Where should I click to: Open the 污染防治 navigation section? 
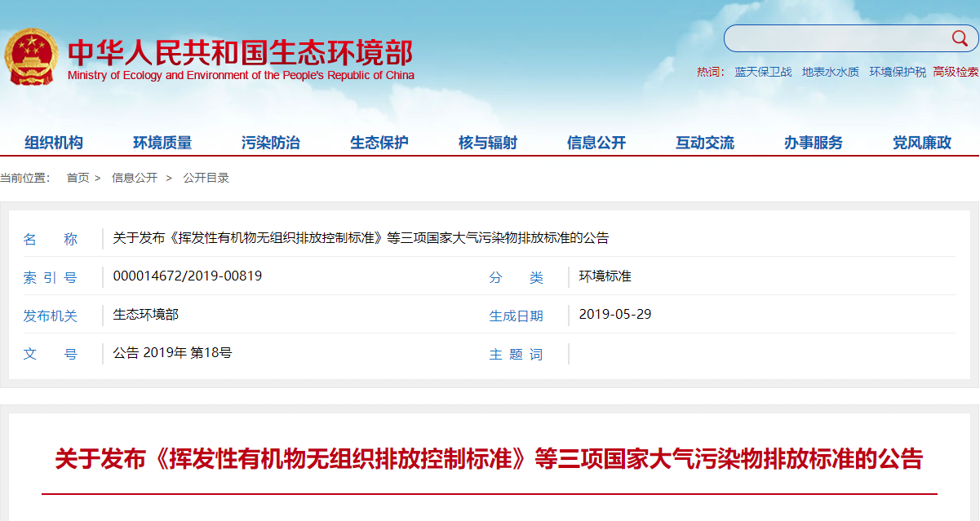pyautogui.click(x=272, y=142)
